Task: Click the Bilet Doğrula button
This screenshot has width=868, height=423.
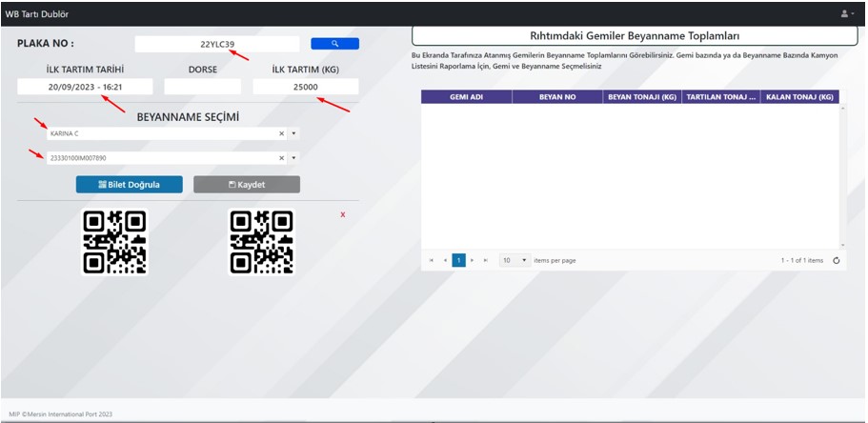Action: click(x=129, y=185)
